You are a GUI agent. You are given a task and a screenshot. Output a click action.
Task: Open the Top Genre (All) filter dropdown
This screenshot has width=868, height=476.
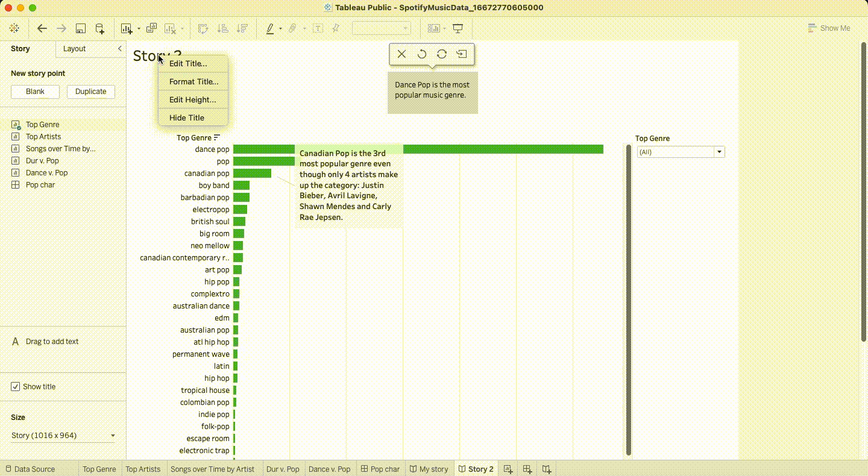720,151
